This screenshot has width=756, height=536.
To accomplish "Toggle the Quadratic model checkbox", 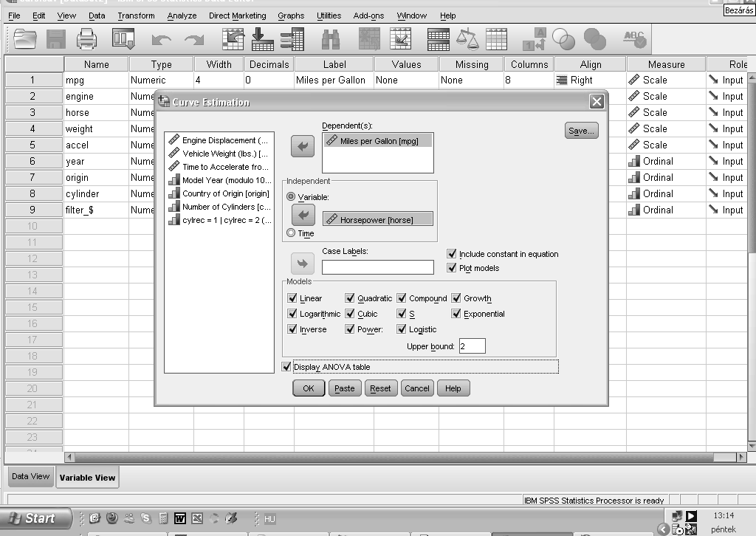I will [x=349, y=298].
